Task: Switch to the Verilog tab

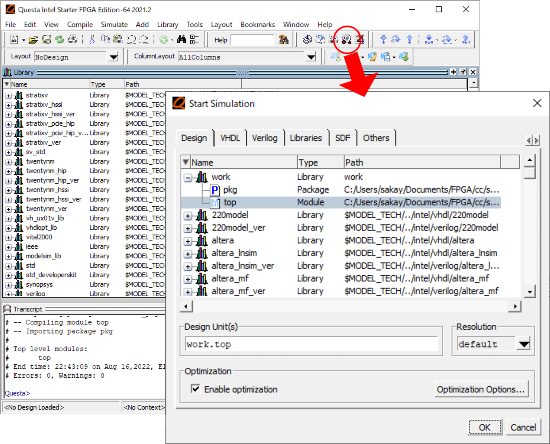Action: [x=264, y=138]
